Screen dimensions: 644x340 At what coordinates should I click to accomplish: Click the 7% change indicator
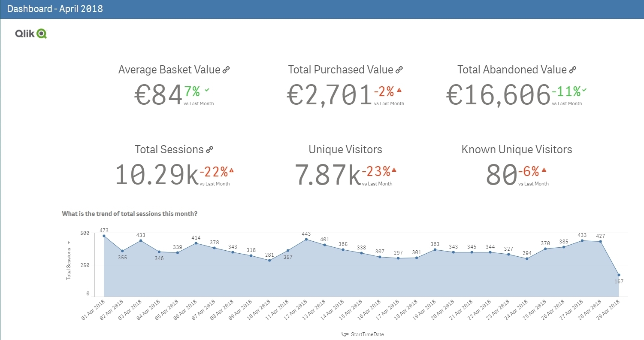point(192,91)
